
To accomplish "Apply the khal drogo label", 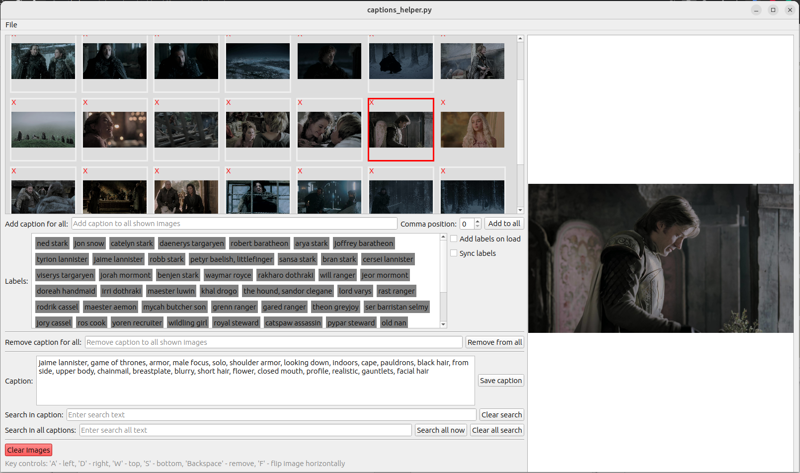I will pyautogui.click(x=219, y=291).
